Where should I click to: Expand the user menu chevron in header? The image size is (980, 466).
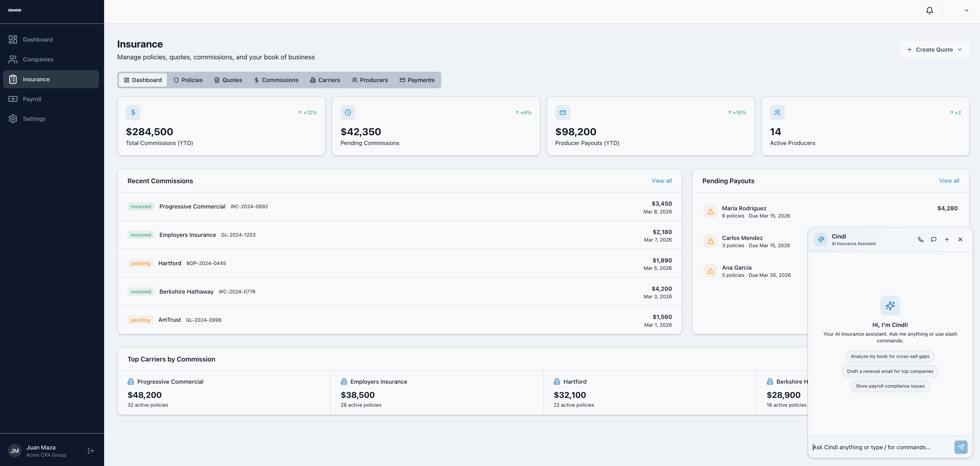(966, 11)
